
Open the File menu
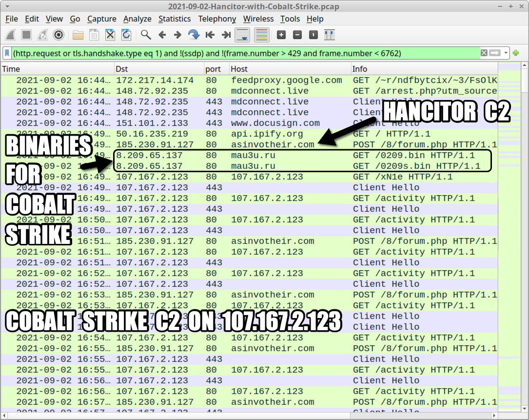pyautogui.click(x=12, y=19)
